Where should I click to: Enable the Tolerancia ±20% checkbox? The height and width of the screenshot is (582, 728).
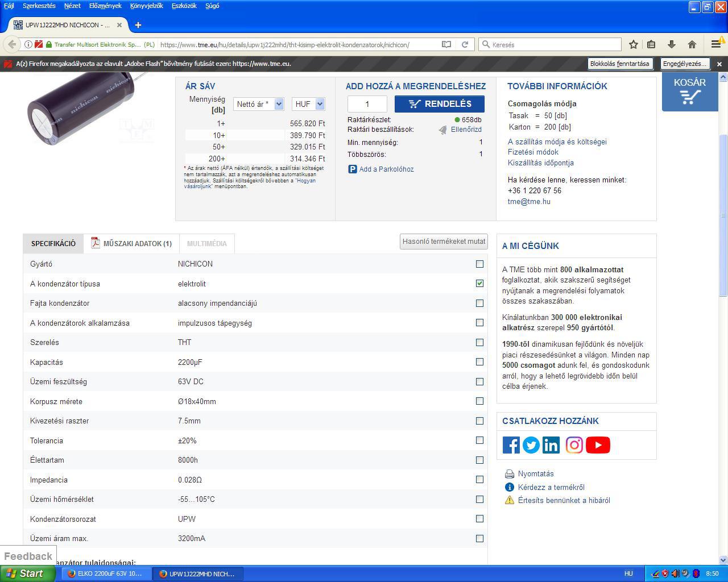click(x=479, y=440)
